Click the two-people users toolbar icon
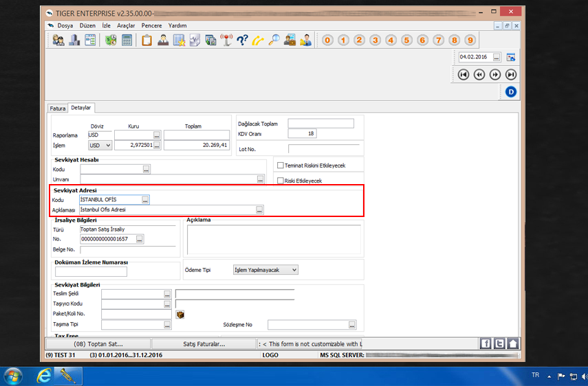 58,40
